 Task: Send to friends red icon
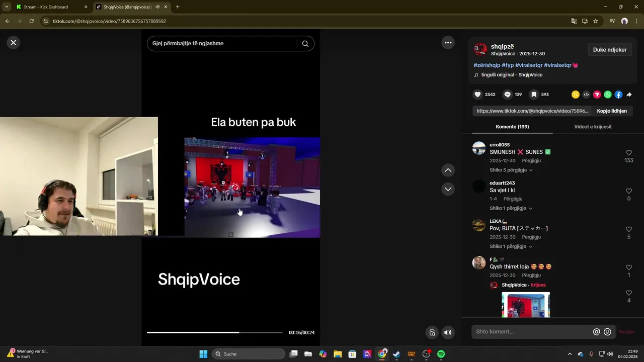(597, 95)
